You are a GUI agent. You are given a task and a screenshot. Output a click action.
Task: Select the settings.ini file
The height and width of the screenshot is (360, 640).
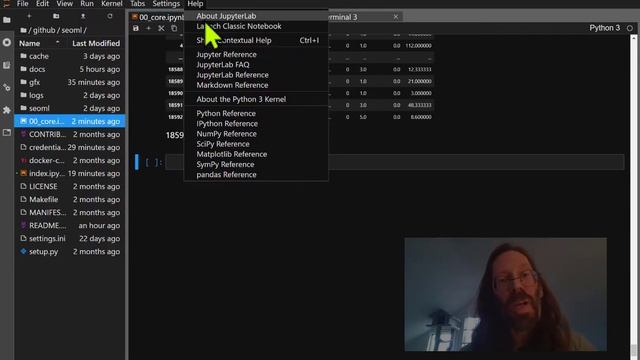pyautogui.click(x=70, y=238)
